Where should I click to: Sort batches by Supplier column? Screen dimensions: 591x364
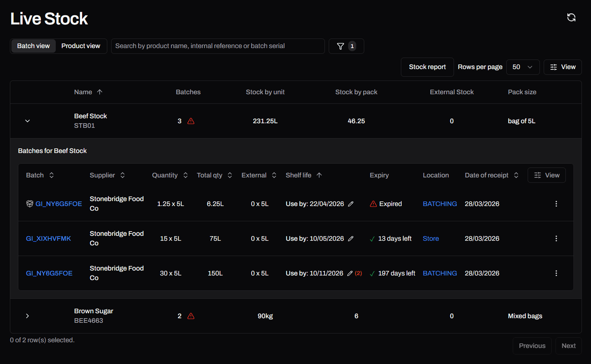tap(122, 175)
